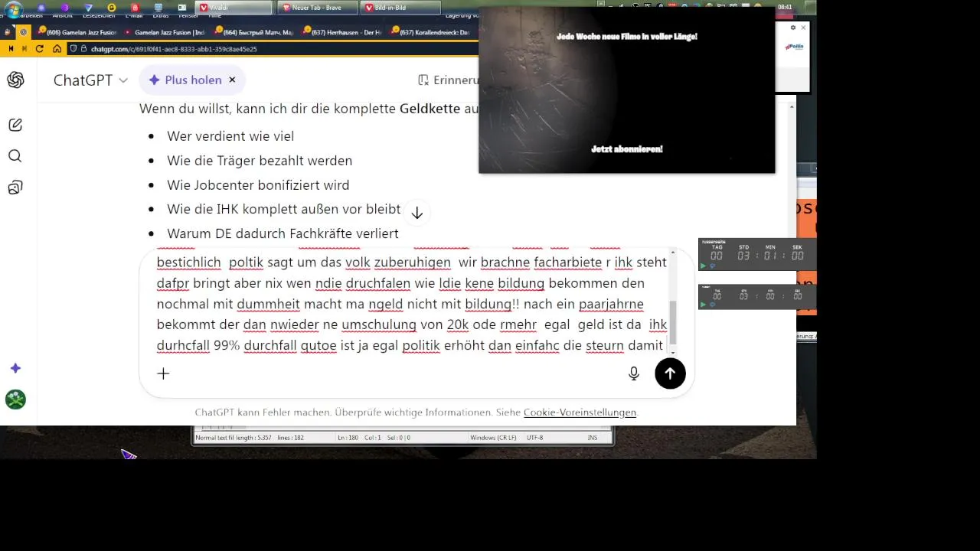This screenshot has width=980, height=551.
Task: Open the library images icon in sidebar
Action: pos(15,187)
